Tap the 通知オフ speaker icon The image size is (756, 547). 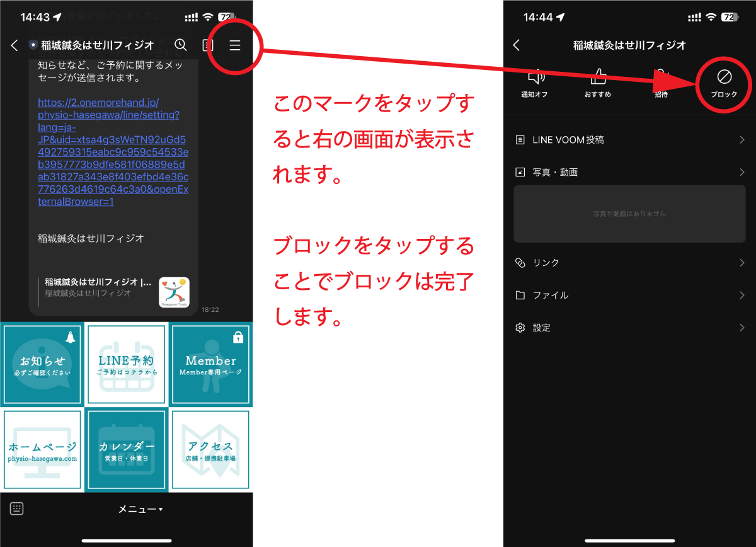[x=536, y=77]
